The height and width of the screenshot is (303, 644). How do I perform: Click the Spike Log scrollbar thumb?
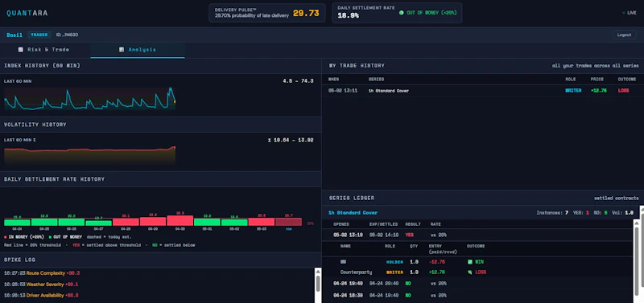coord(317,283)
